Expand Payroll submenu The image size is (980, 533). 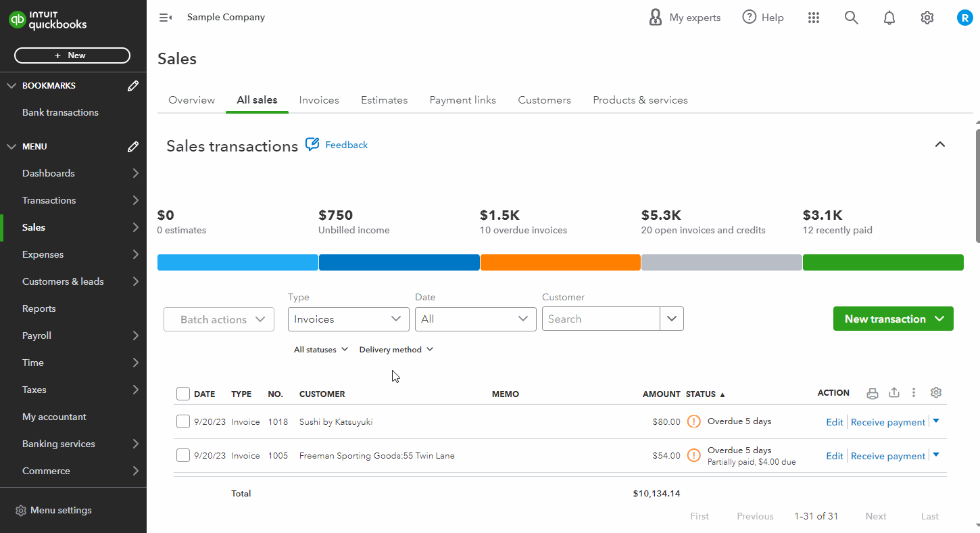click(x=136, y=335)
